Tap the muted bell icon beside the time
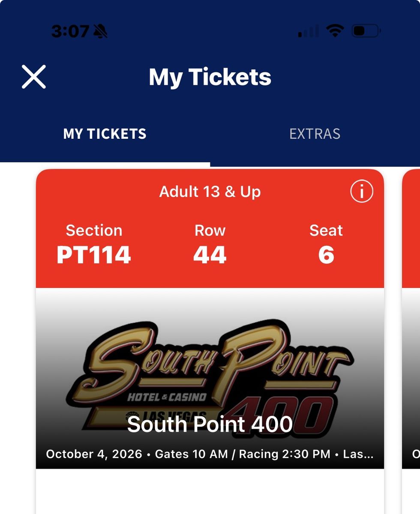420x514 pixels. point(100,31)
